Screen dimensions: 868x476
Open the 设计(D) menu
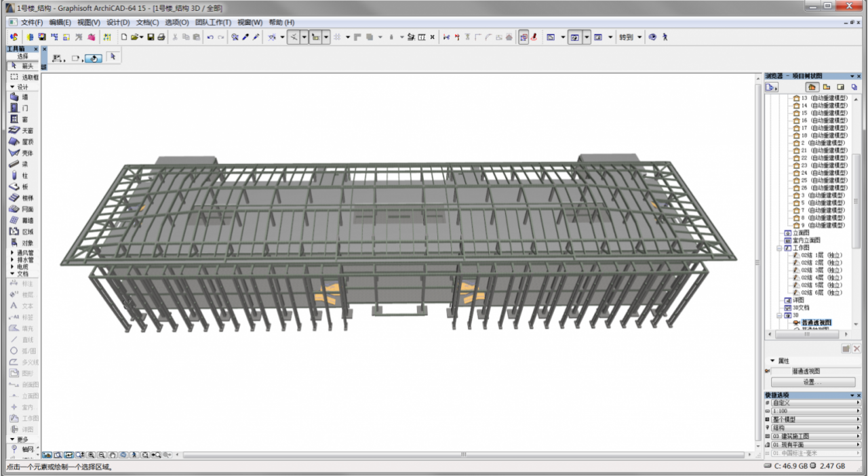[x=118, y=22]
